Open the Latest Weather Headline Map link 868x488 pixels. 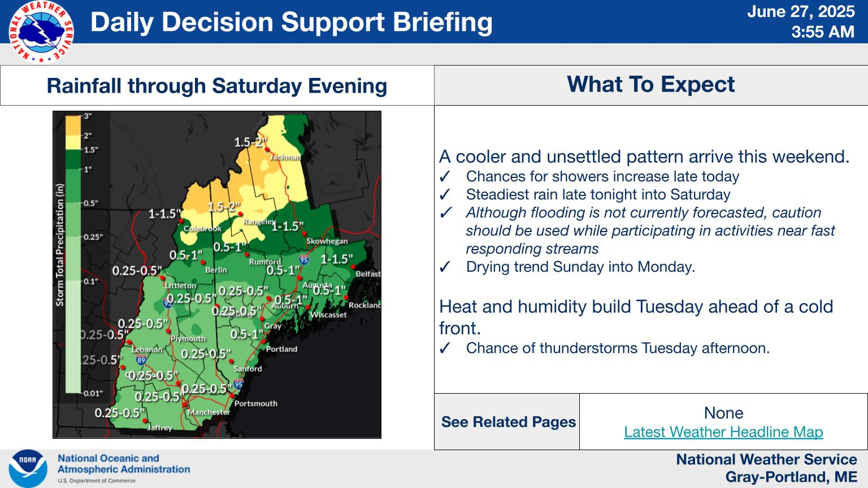[723, 432]
